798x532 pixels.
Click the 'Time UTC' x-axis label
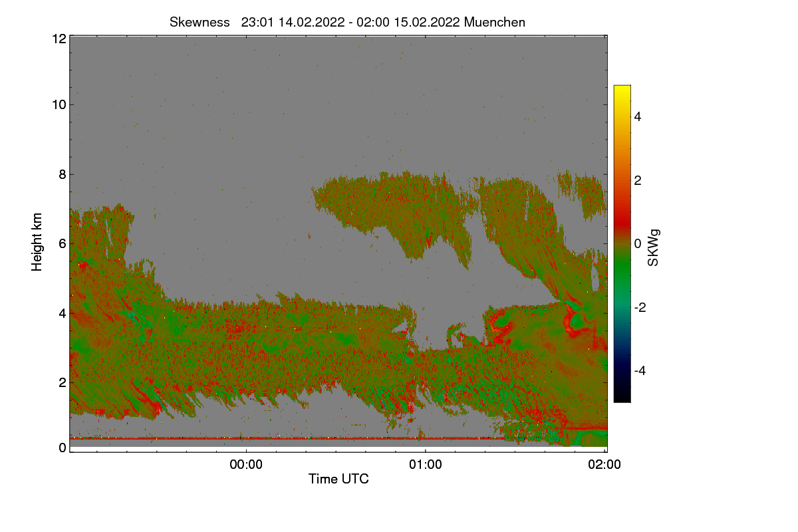338,478
